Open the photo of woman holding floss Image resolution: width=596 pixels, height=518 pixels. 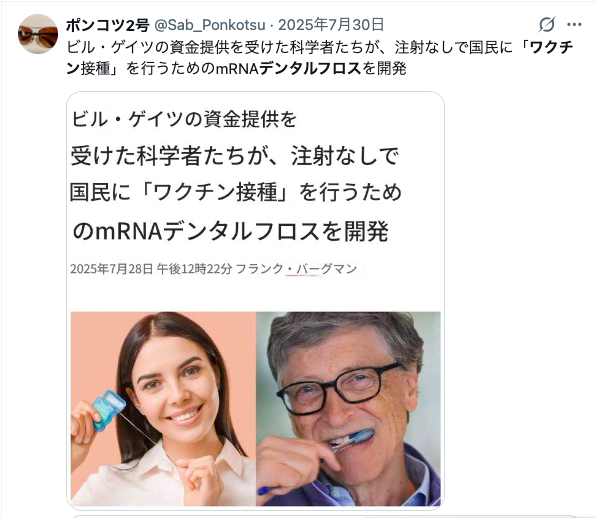[163, 409]
